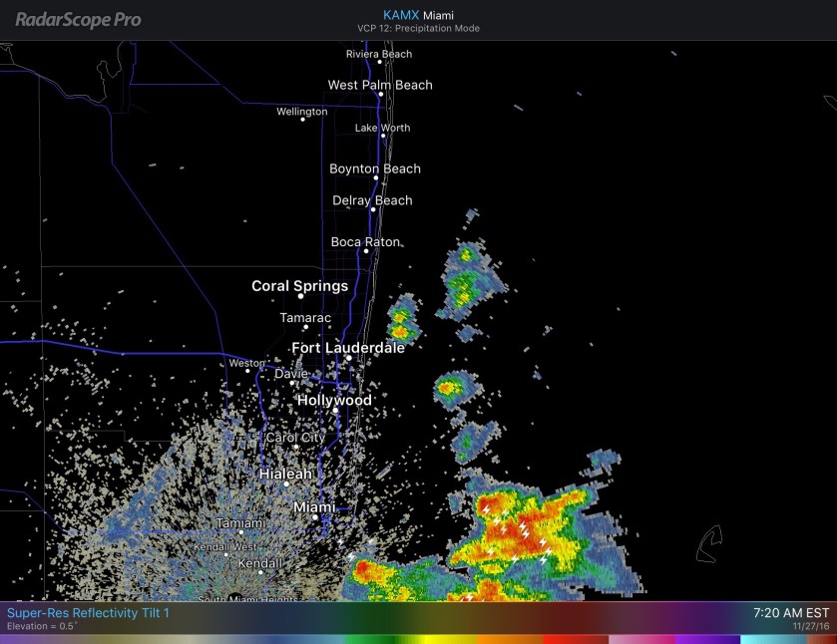Tap the Weston city marker dot
The height and width of the screenshot is (644, 837).
click(x=248, y=371)
